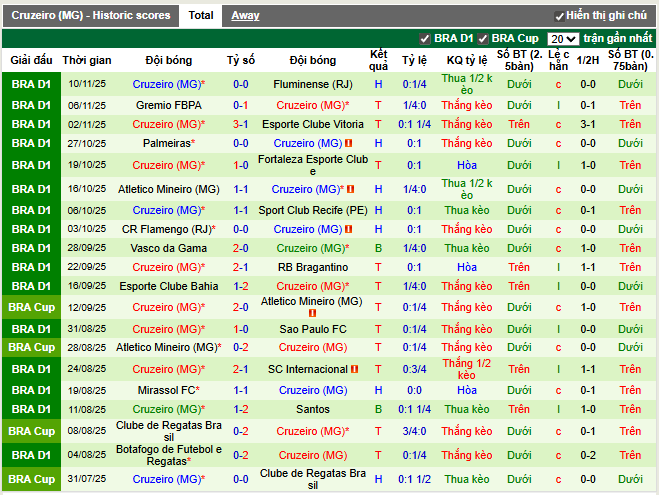Click 0:1 1/2 odds in 31/07/25 row
The height and width of the screenshot is (495, 659).
point(414,479)
